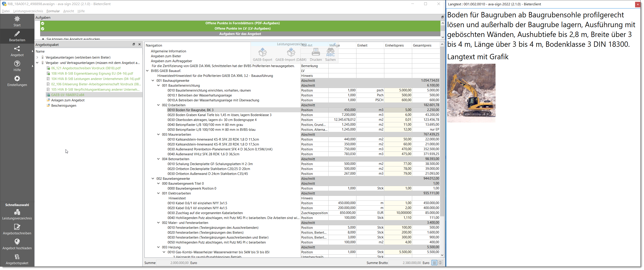Click green check for LV-Aufgaben row
The width and height of the screenshot is (644, 270).
coord(43,29)
